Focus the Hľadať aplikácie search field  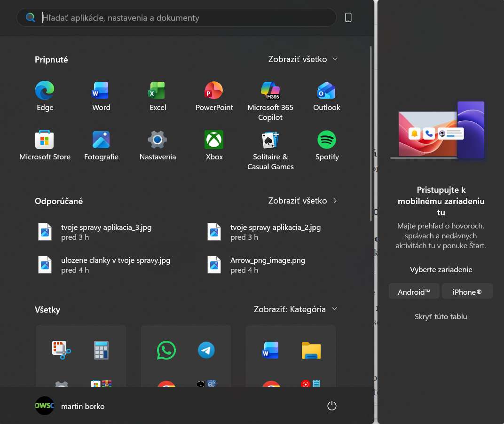click(x=176, y=17)
